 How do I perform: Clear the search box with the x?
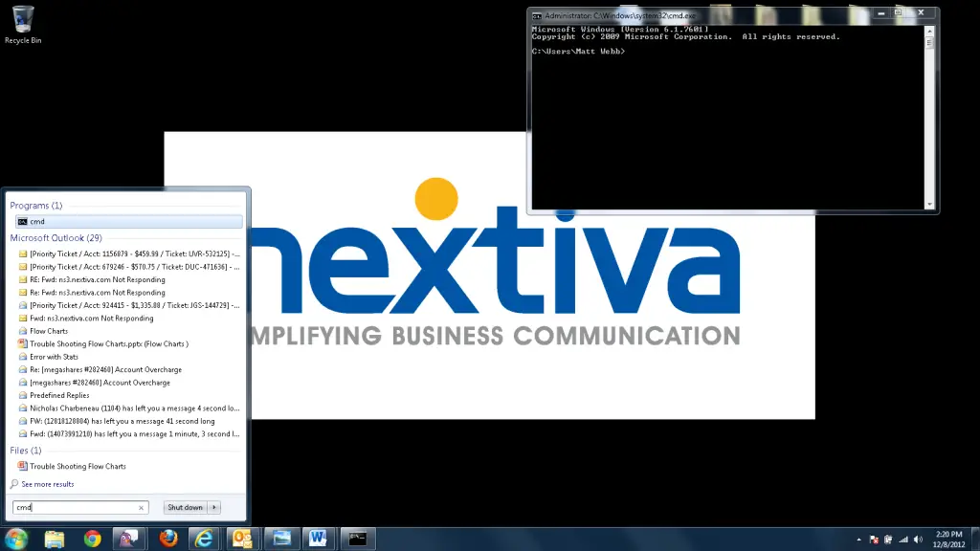pos(141,507)
